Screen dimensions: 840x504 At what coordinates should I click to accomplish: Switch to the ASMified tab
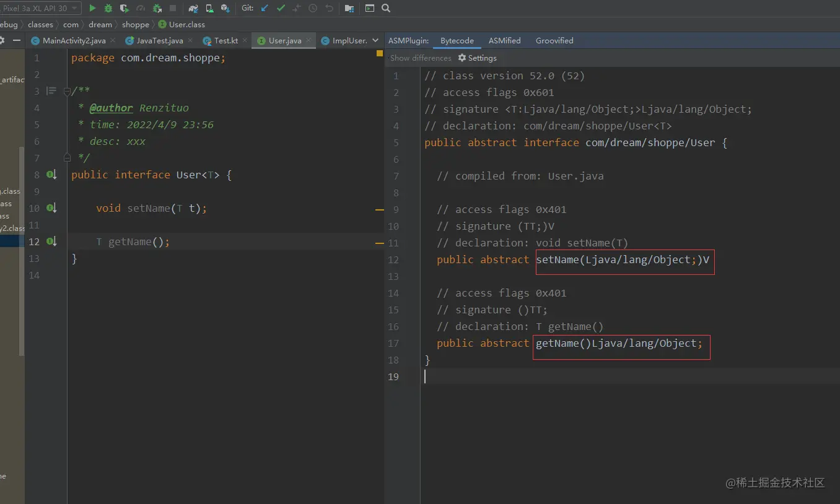pos(504,40)
